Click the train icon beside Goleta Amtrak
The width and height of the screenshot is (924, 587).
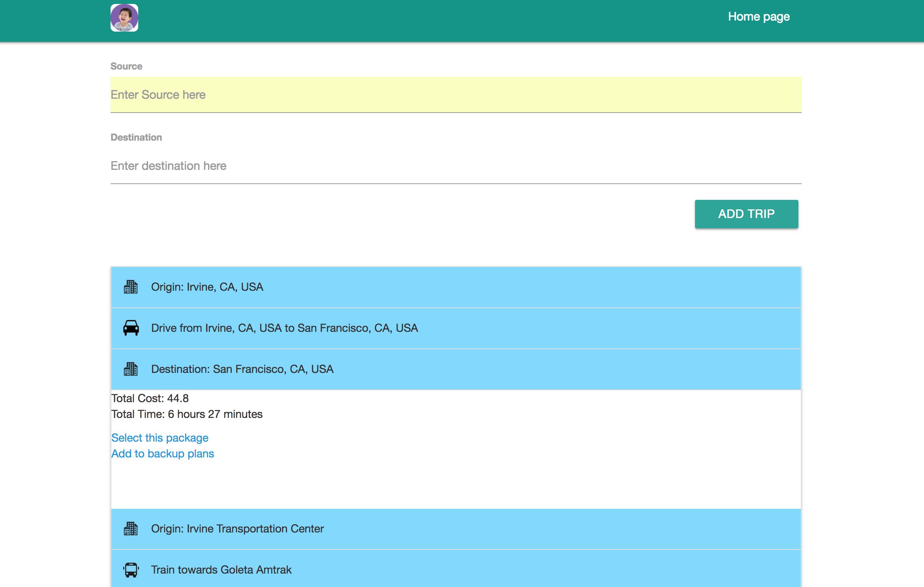131,570
